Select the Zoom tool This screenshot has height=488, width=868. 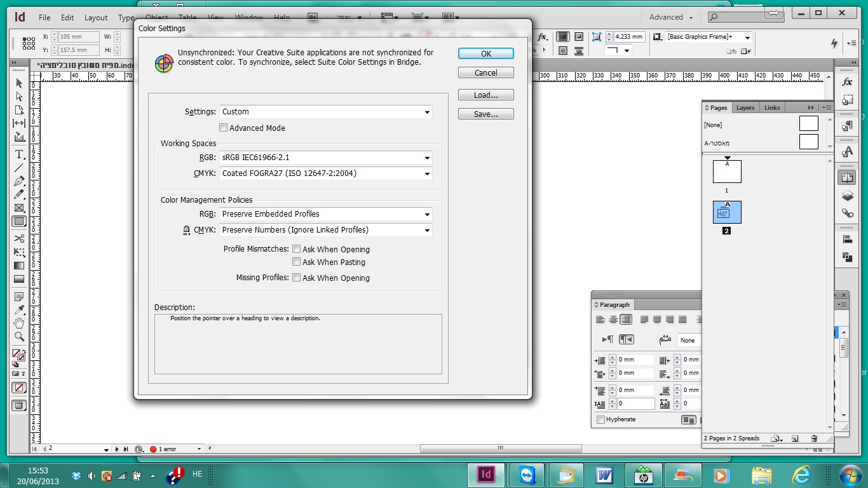pyautogui.click(x=19, y=337)
